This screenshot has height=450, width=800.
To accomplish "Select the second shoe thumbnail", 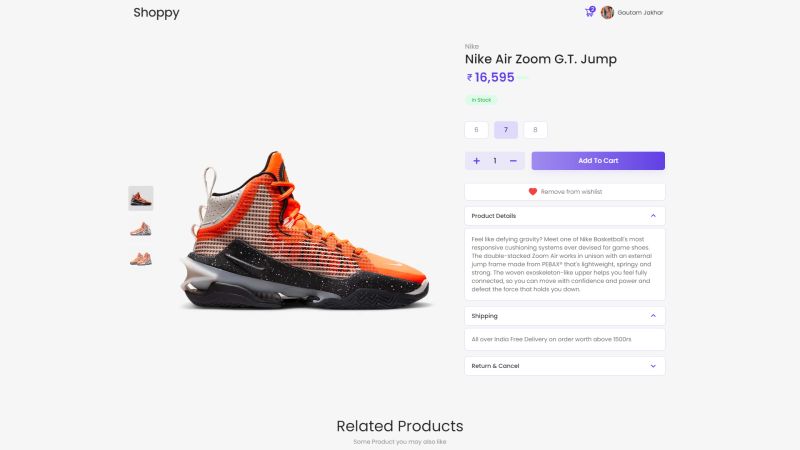I will click(141, 229).
